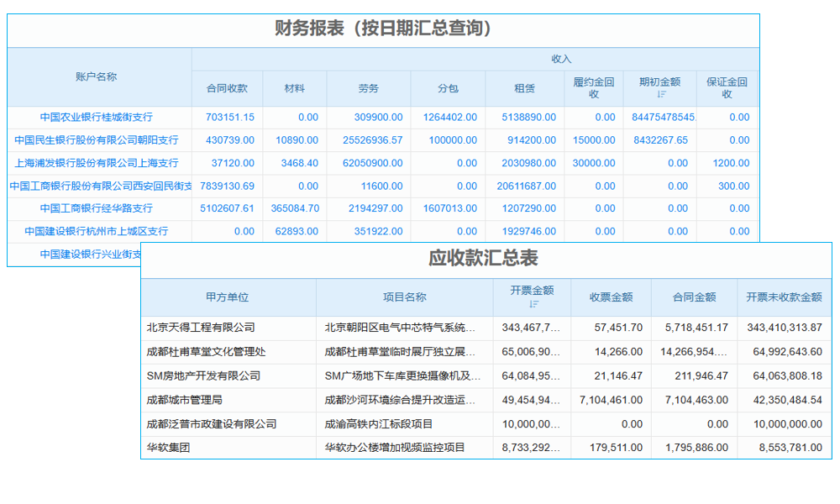
Task: Select the 甲方单位 header in 应收款汇总表
Action: [x=228, y=297]
